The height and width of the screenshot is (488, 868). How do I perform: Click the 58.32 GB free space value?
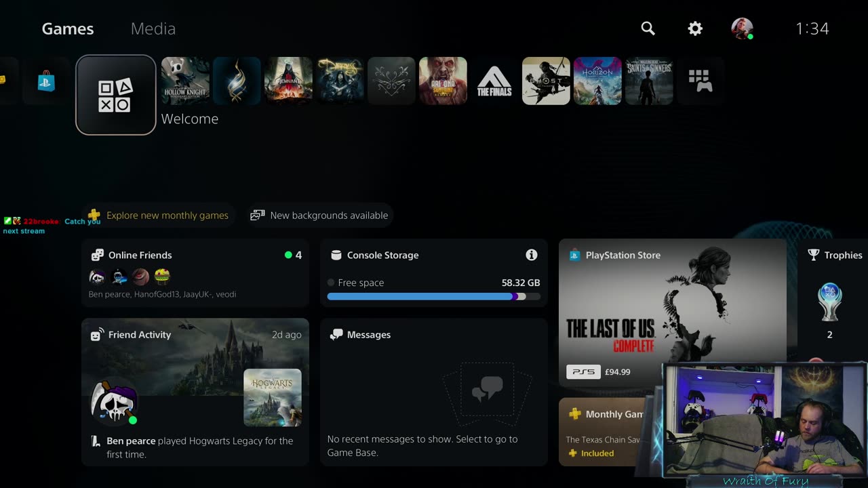click(521, 283)
